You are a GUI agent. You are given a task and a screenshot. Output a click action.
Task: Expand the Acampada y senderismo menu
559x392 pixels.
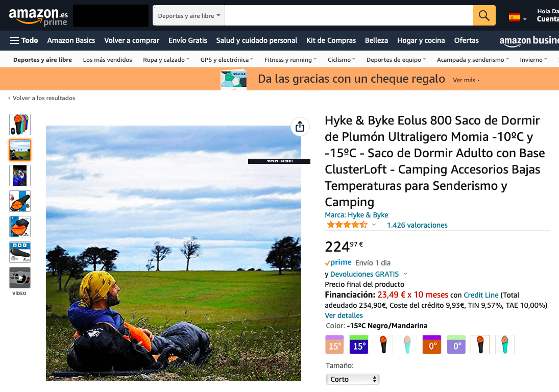(x=473, y=60)
